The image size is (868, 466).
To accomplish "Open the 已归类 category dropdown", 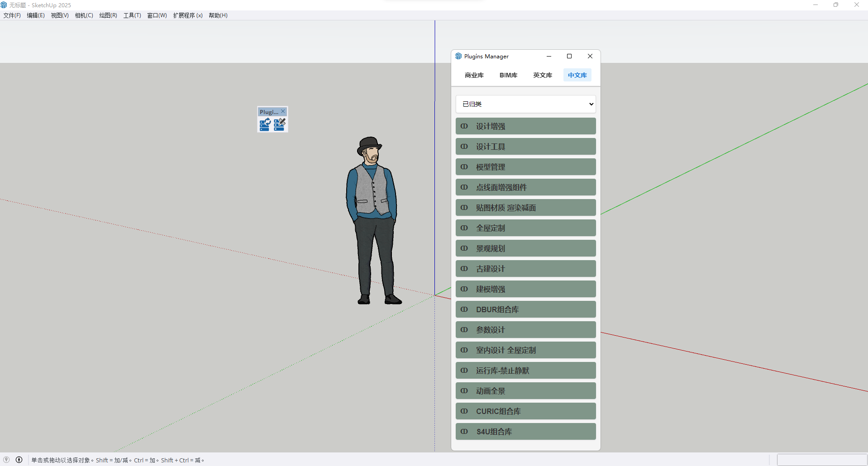I will click(525, 104).
